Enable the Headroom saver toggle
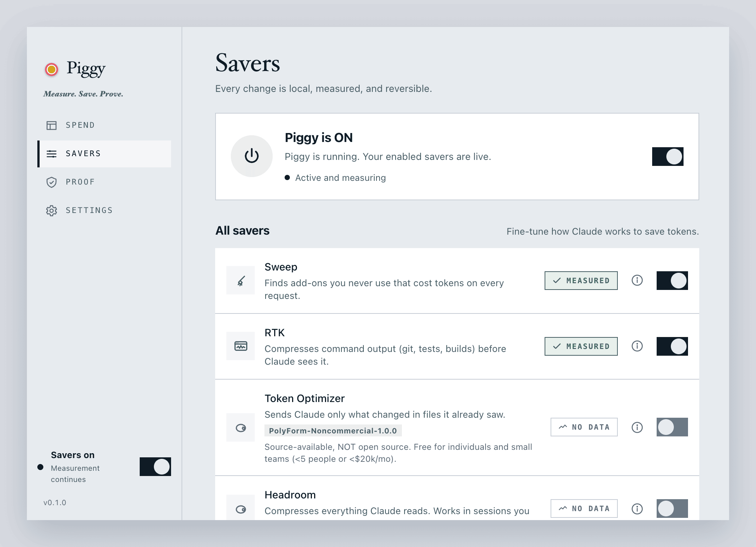 (x=672, y=509)
